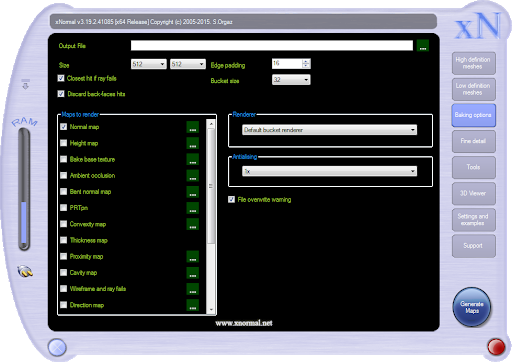Open the Bucket size dropdown
The height and width of the screenshot is (362, 512).
(x=291, y=80)
